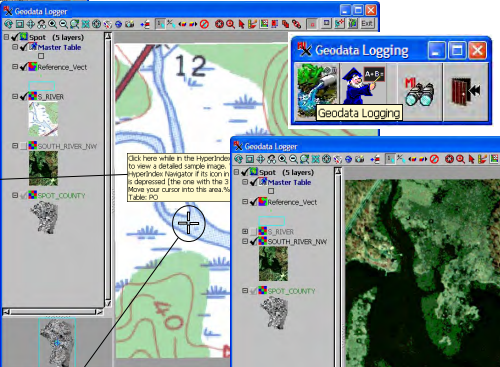500x367 pixels.
Task: Click the Exit button in top toolbar
Action: (367, 24)
